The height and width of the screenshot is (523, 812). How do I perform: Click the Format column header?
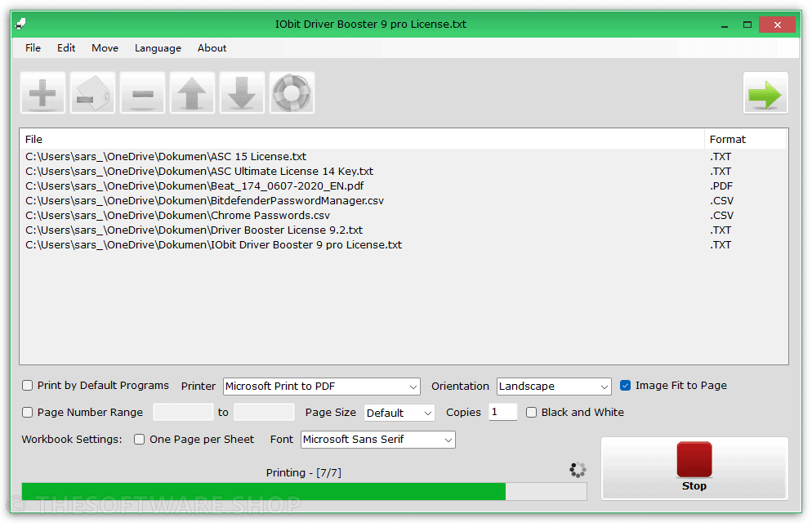pos(746,139)
